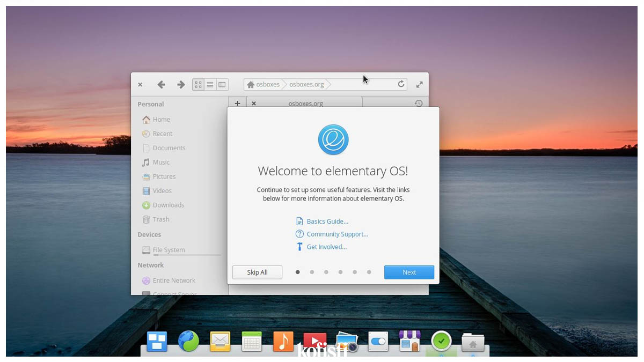This screenshot has width=644, height=362.
Task: Maximize Files window with expand arrows icon
Action: (420, 84)
